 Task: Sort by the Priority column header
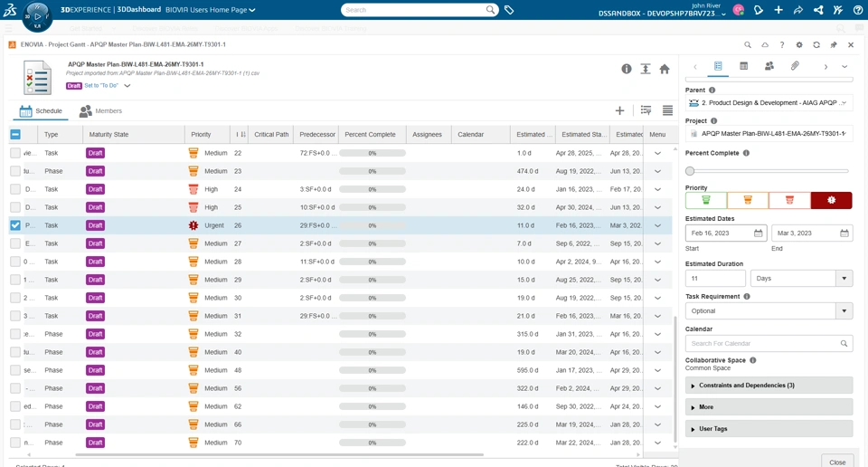(x=201, y=134)
